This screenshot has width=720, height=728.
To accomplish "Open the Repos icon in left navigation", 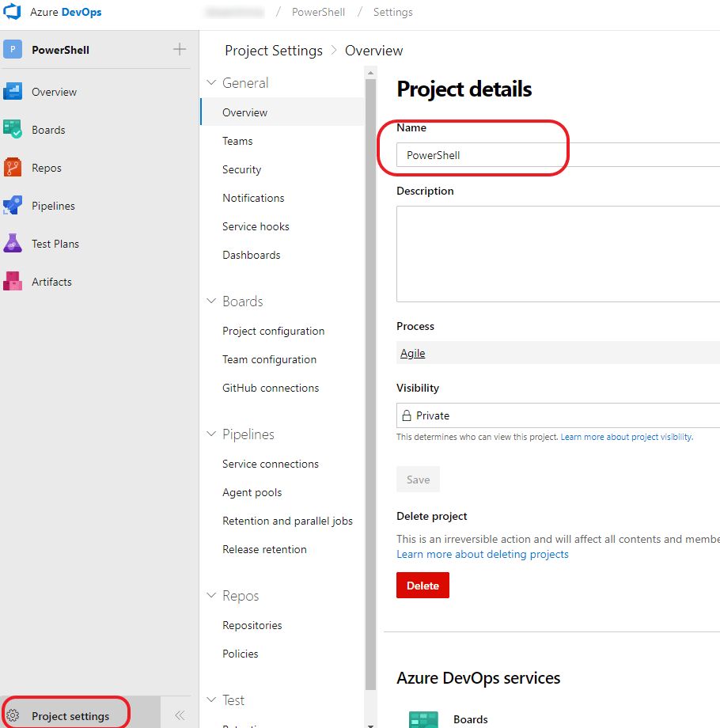I will click(x=13, y=168).
